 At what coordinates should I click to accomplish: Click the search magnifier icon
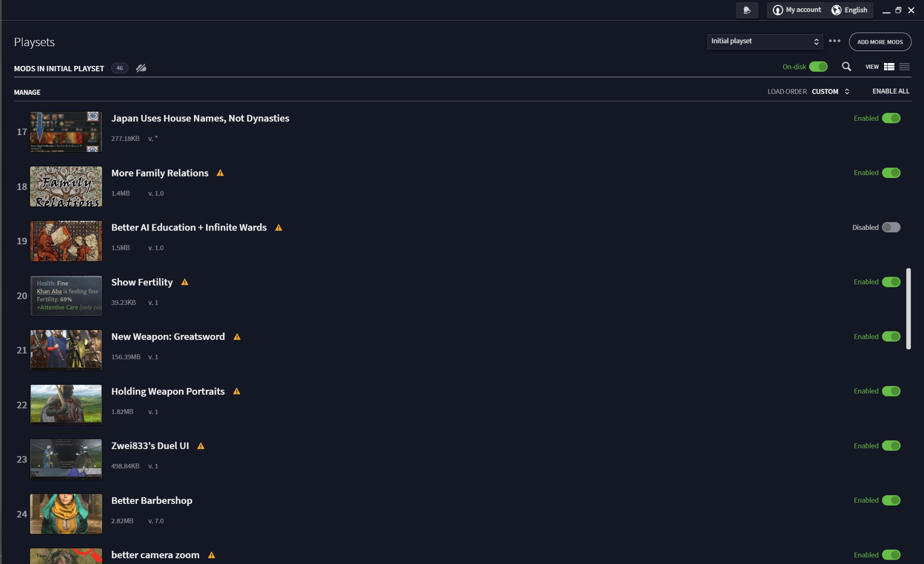[x=847, y=67]
